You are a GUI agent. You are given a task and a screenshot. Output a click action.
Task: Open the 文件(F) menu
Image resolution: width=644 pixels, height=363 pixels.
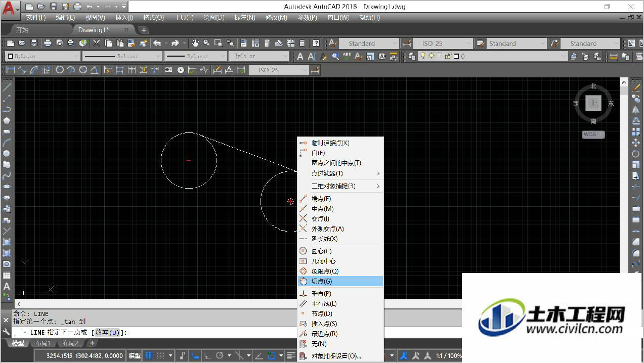pos(36,17)
